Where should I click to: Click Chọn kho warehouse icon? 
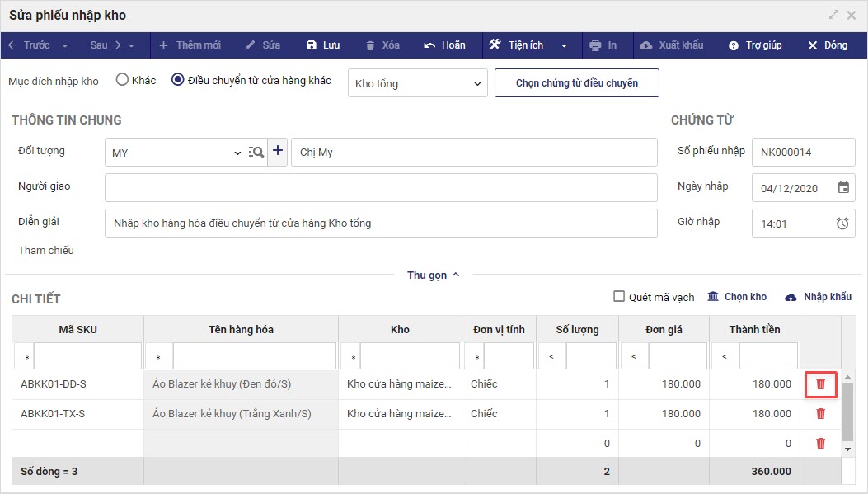pyautogui.click(x=713, y=297)
